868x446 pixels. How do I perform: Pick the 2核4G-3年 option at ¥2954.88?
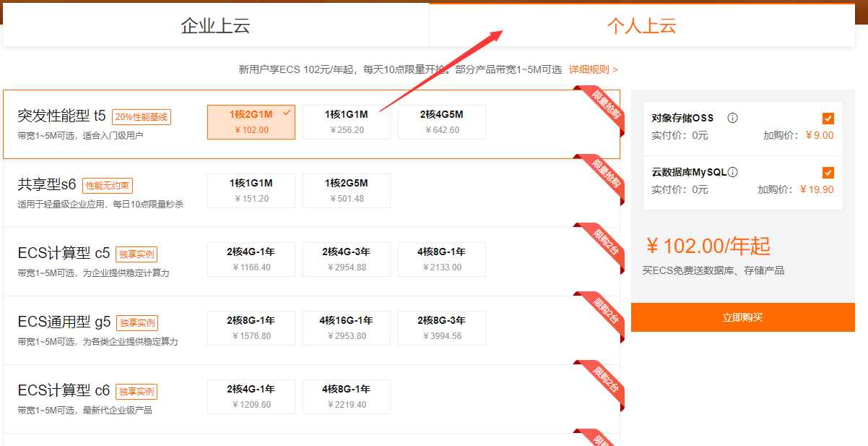point(347,260)
